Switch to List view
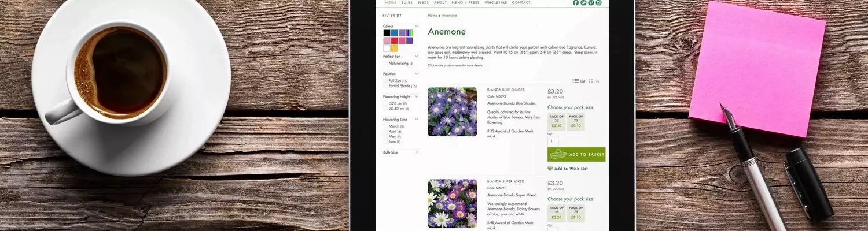868x231 pixels. pos(579,81)
